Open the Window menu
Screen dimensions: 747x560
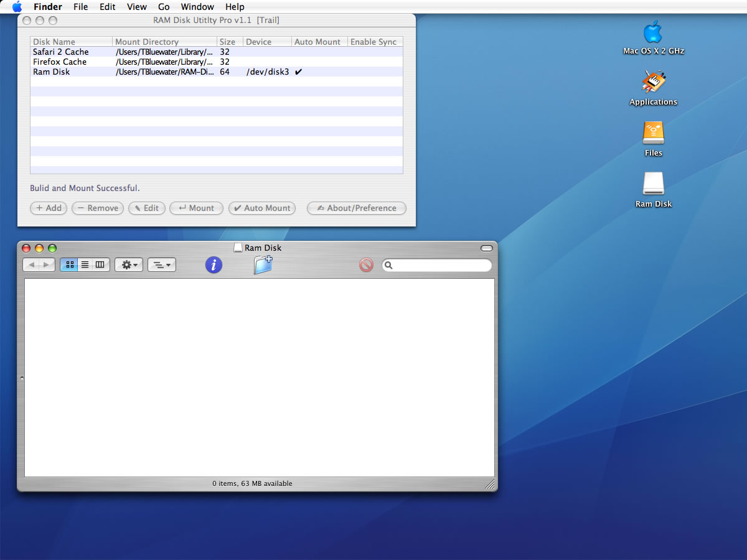tap(197, 7)
